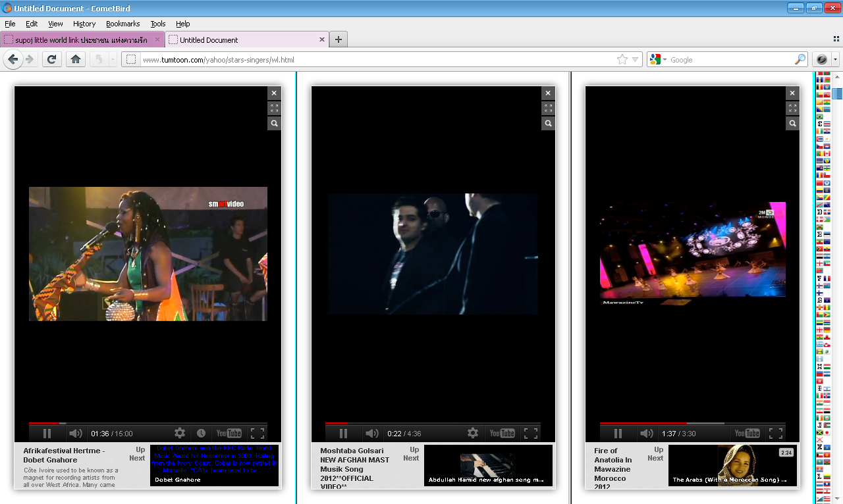Open a new tab with the plus button
Viewport: 843px width, 504px height.
[339, 39]
